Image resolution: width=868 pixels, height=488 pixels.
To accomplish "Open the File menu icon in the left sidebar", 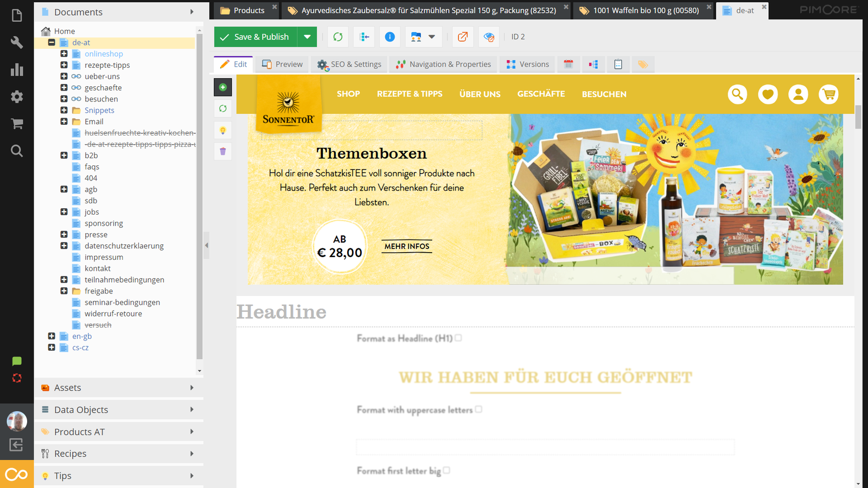I will [x=17, y=16].
